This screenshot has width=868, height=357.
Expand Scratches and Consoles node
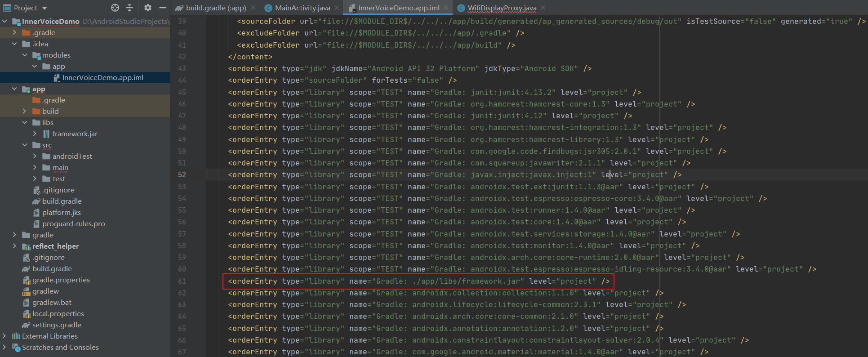[4, 347]
